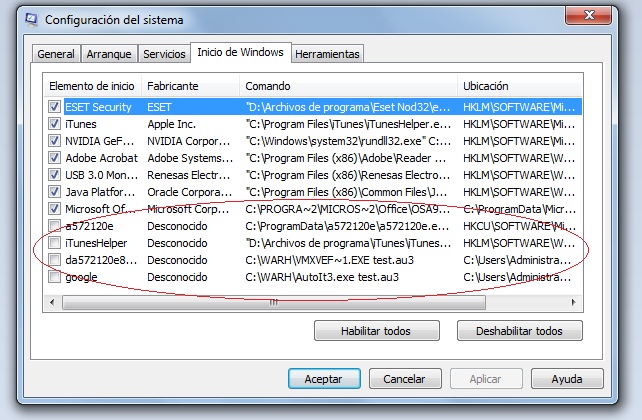Select the C:\WARH\VMXVEF~1.EXE test.au3 command
The image size is (642, 420).
coord(330,260)
